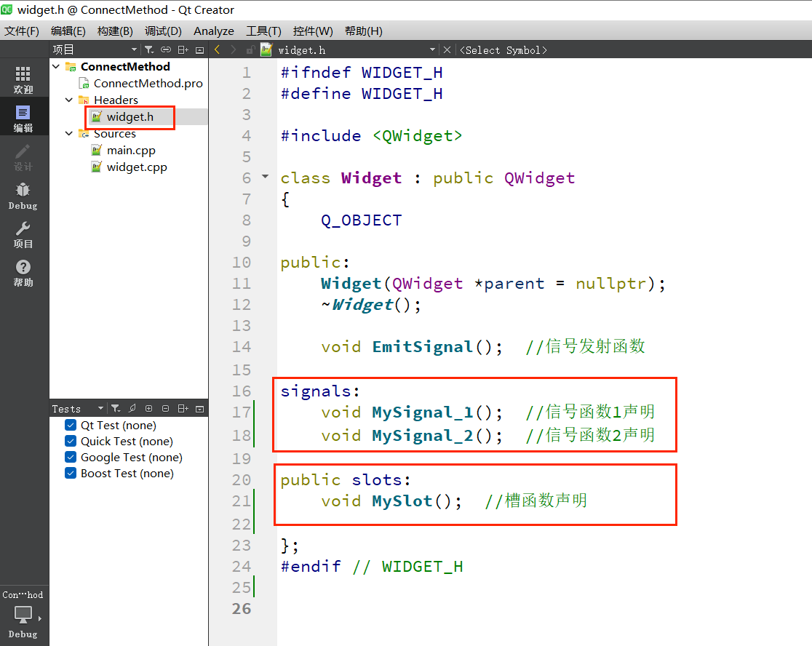Image resolution: width=812 pixels, height=646 pixels.
Task: Toggle synchronize with editor link icon
Action: click(166, 49)
